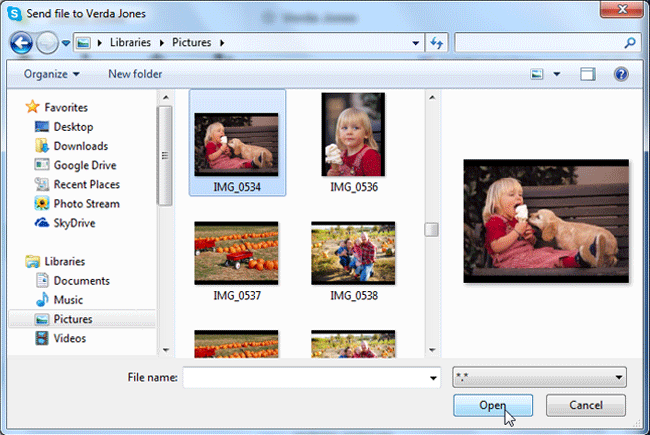Open the Organize menu
The image size is (650, 435).
coord(51,74)
